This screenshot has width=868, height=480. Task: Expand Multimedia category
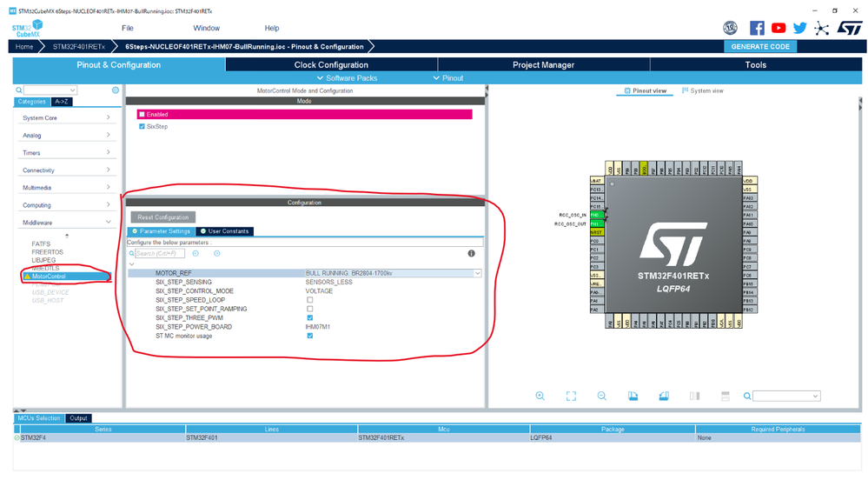click(x=66, y=187)
